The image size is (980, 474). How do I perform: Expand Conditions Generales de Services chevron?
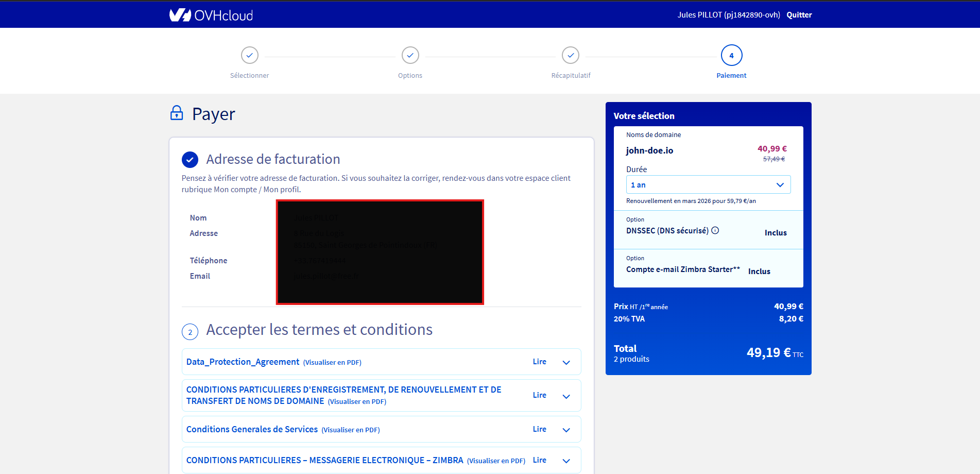click(x=566, y=430)
